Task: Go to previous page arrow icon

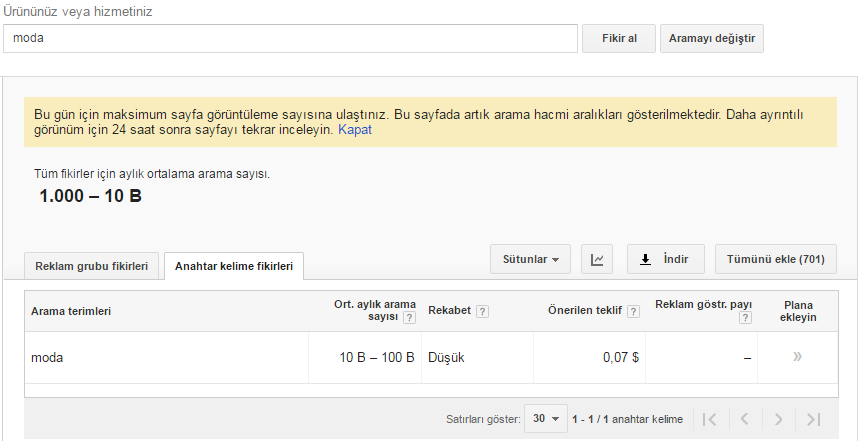Action: [744, 419]
